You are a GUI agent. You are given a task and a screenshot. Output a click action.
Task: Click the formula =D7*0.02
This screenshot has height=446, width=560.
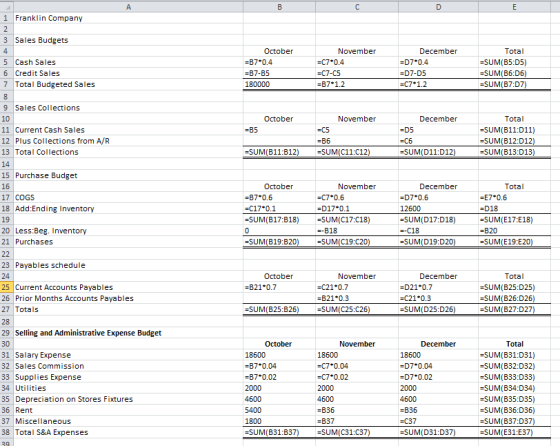[438, 377]
